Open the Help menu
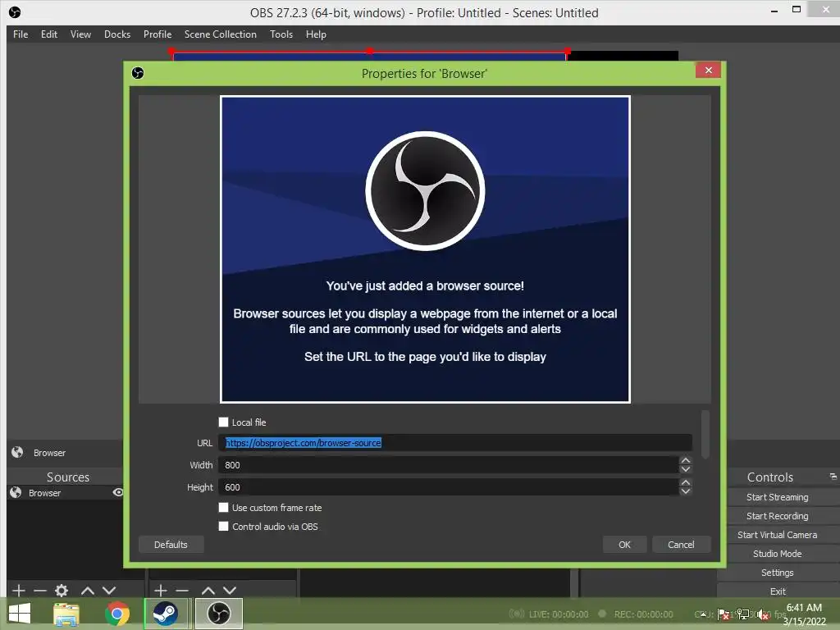 (x=316, y=34)
